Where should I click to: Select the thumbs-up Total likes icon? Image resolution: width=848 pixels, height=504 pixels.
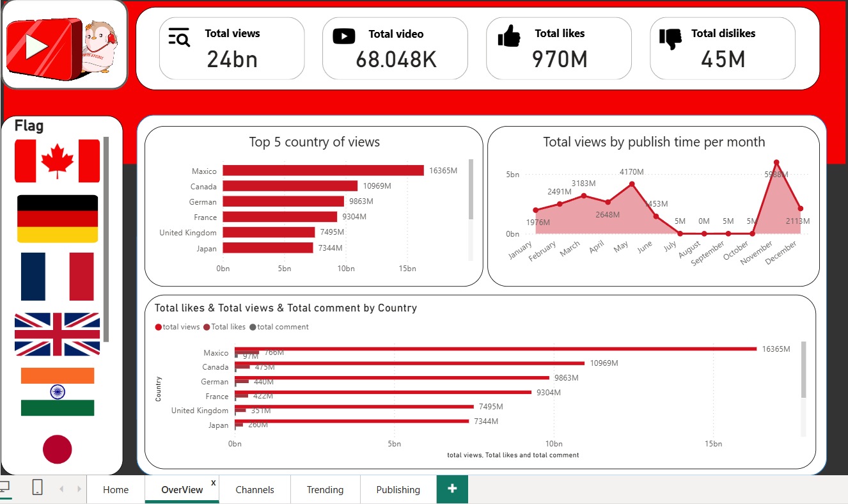(508, 36)
